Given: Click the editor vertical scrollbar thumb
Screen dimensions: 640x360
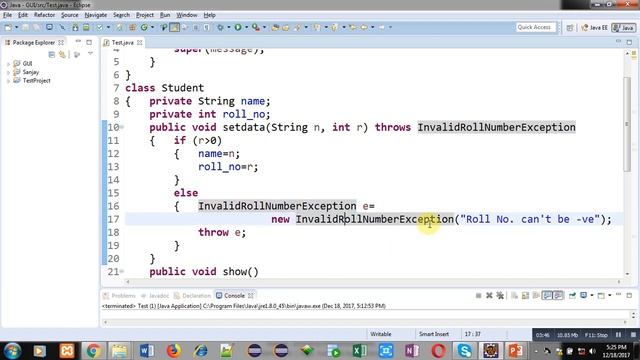Looking at the screenshot, I should tap(627, 124).
